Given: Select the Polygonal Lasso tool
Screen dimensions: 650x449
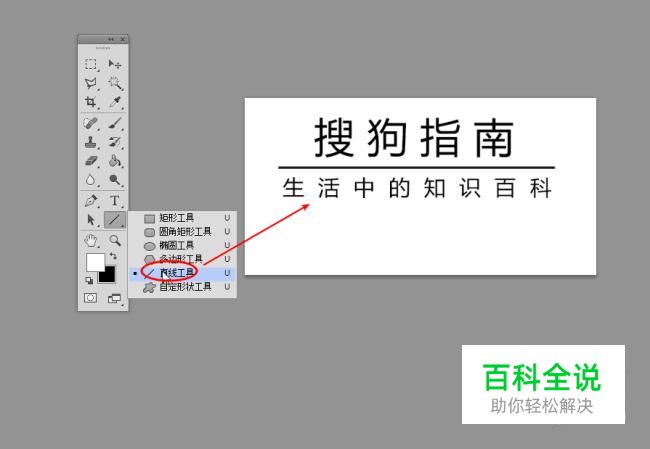Looking at the screenshot, I should point(91,83).
